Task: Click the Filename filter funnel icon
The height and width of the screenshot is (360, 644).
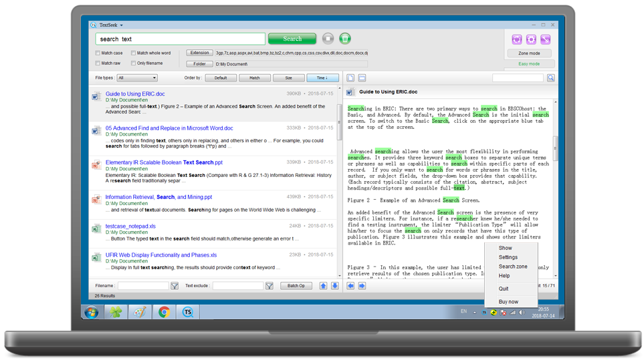Action: click(175, 286)
